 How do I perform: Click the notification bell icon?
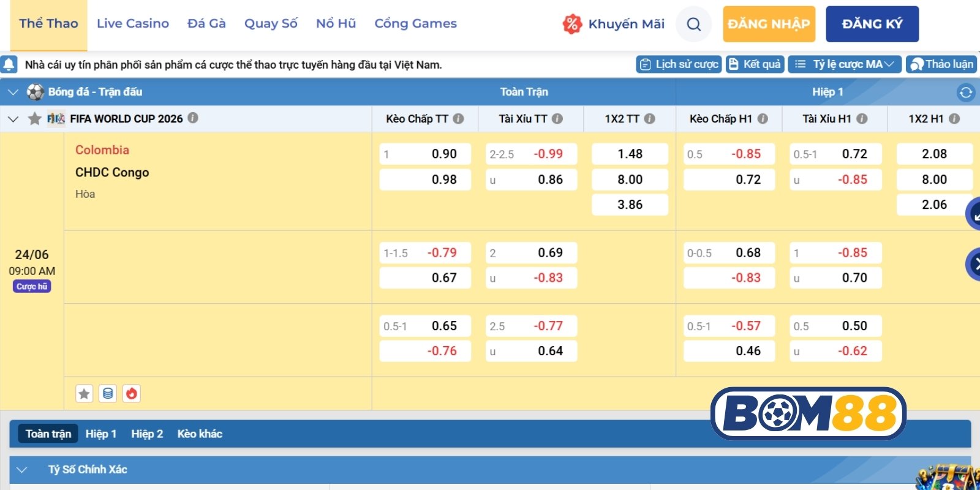(9, 64)
